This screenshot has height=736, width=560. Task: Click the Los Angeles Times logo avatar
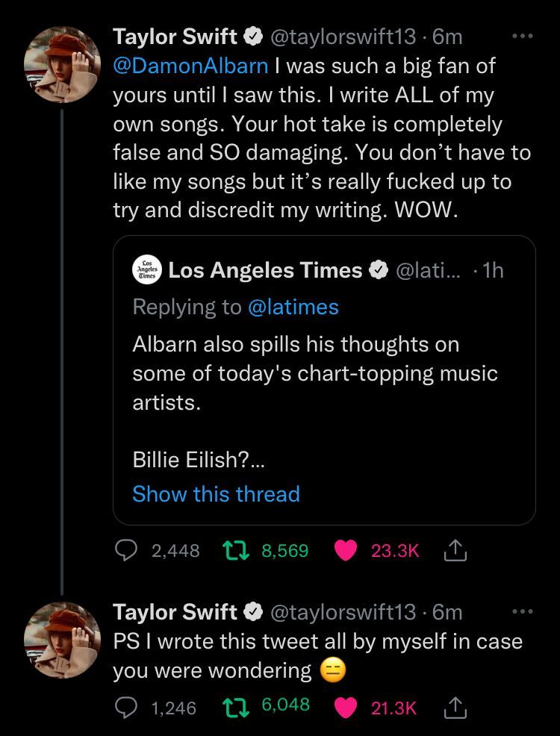pyautogui.click(x=146, y=270)
